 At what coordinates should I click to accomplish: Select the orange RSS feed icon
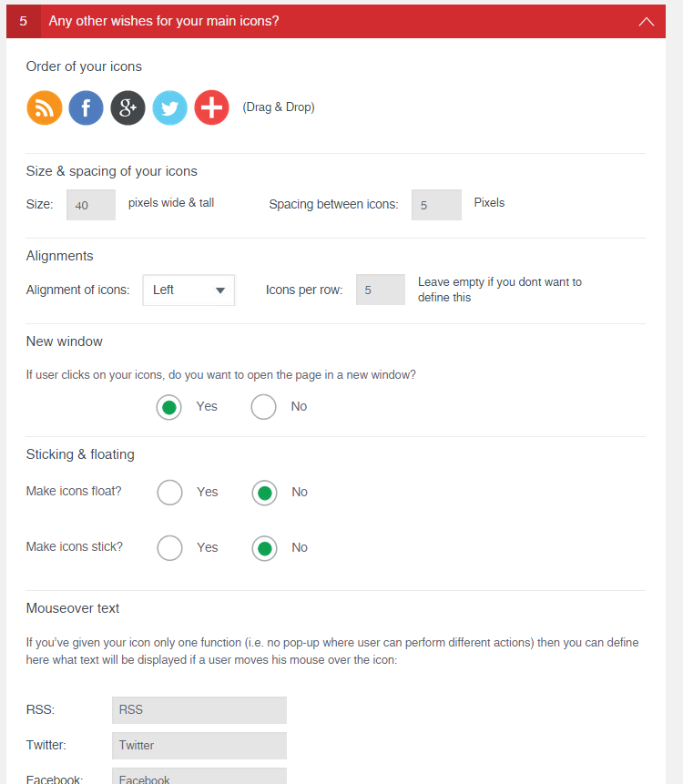(x=44, y=107)
